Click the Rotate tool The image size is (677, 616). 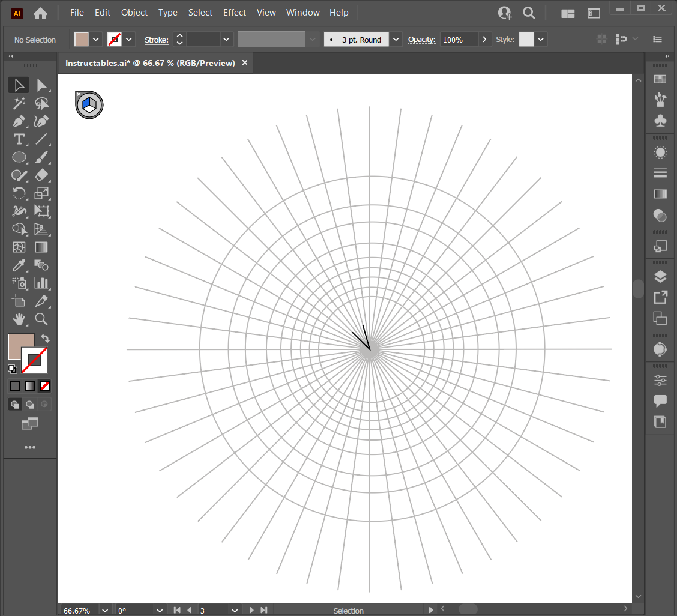19,193
